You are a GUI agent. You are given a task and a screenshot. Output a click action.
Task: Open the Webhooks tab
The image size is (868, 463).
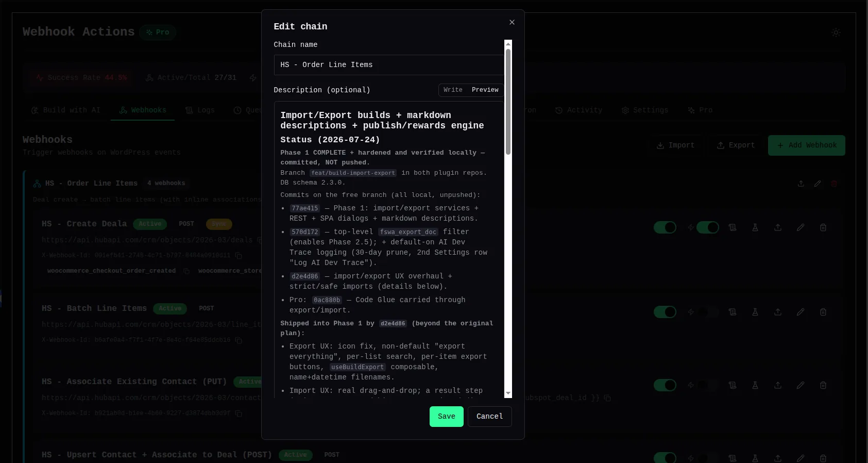pyautogui.click(x=143, y=110)
